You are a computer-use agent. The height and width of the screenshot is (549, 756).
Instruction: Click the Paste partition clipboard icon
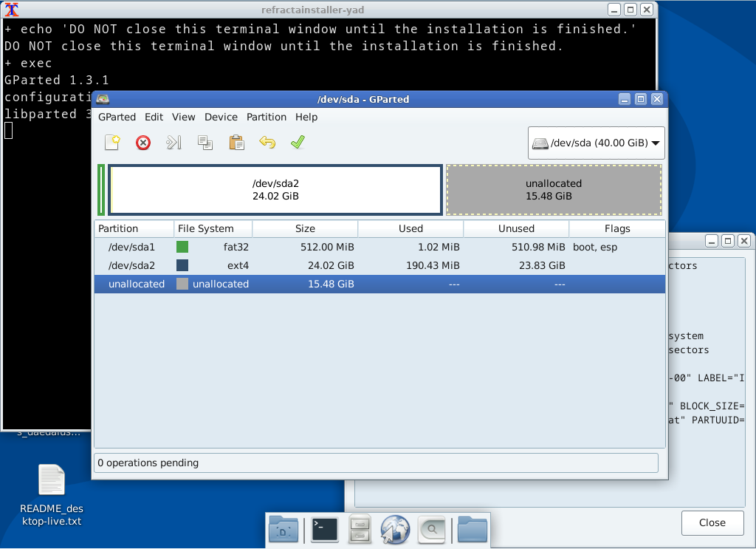[x=236, y=143]
